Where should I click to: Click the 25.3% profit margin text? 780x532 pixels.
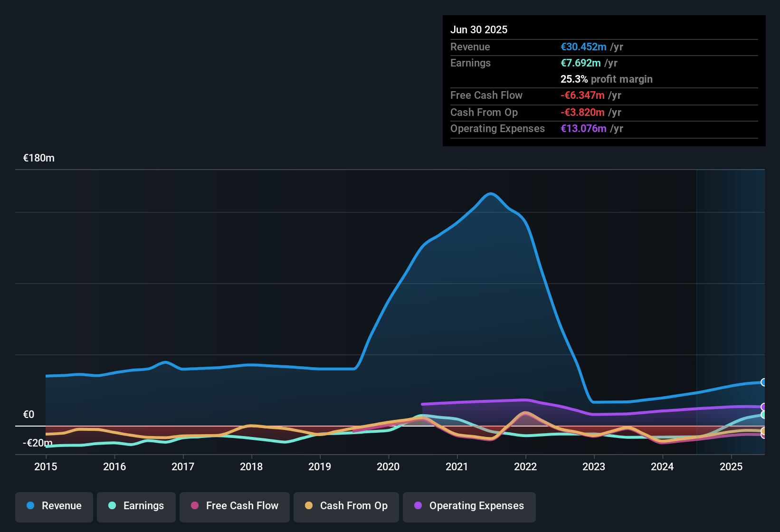(x=607, y=79)
